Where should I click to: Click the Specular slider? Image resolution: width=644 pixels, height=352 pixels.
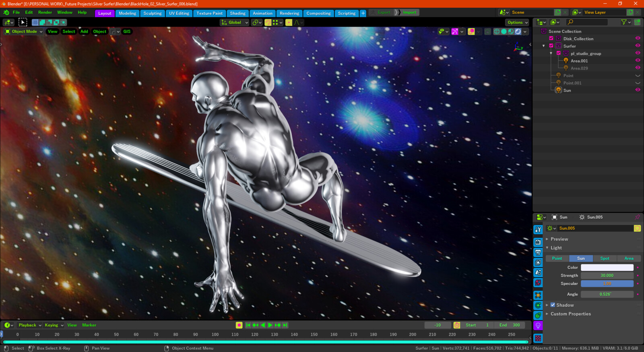click(607, 284)
